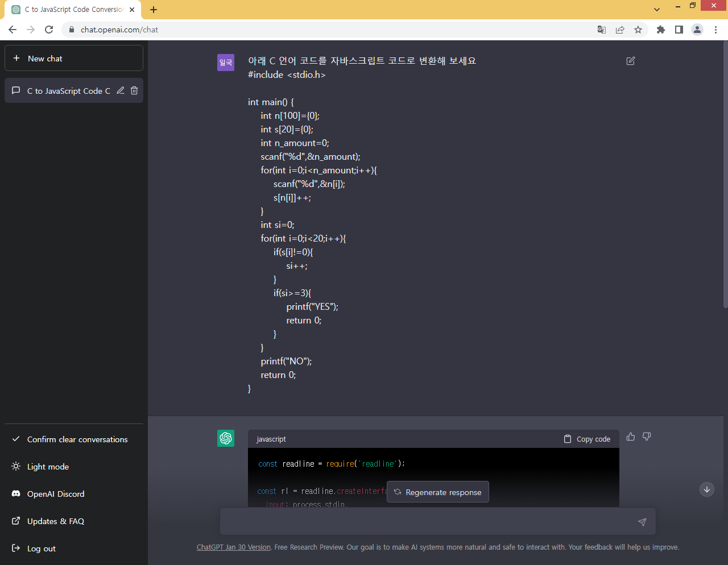The width and height of the screenshot is (728, 565).
Task: Delete conversation with the trash icon
Action: (134, 90)
